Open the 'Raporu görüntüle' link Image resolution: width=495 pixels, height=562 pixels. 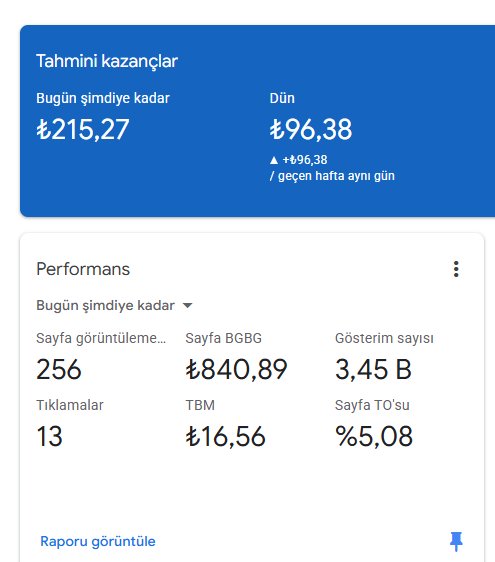point(98,541)
